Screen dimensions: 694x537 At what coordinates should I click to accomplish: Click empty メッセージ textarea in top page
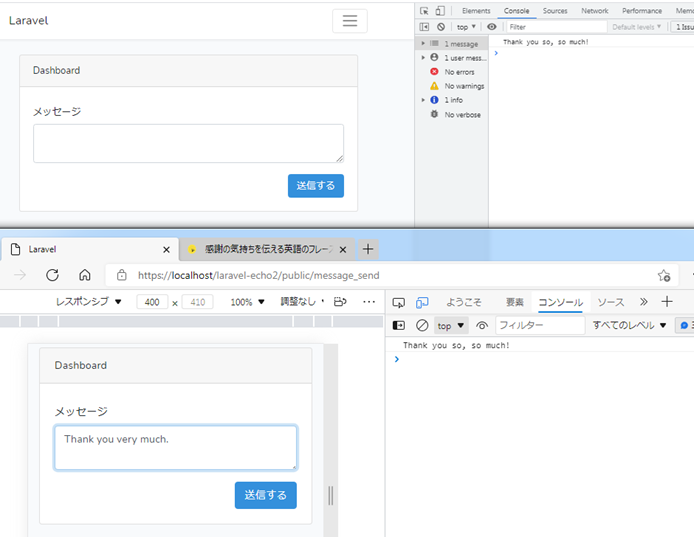(189, 143)
